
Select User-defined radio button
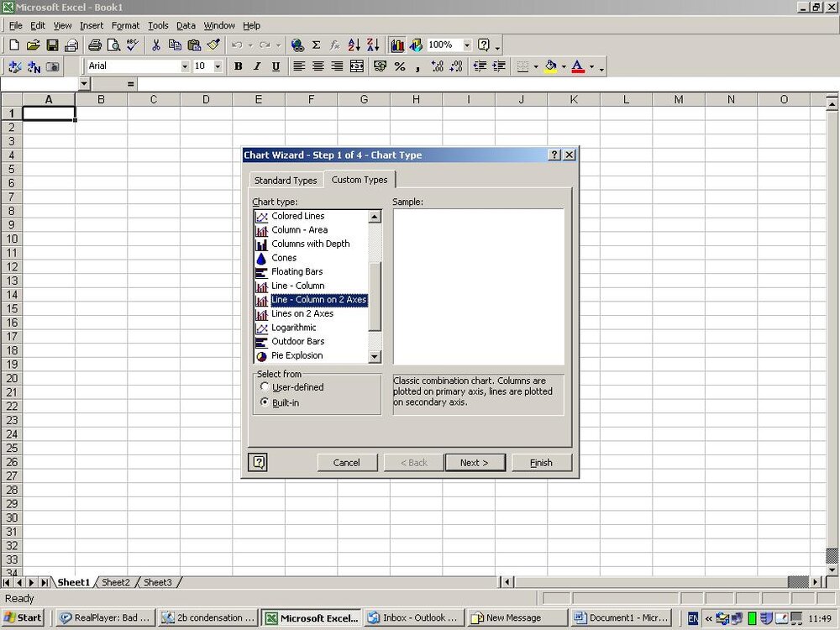pos(264,386)
